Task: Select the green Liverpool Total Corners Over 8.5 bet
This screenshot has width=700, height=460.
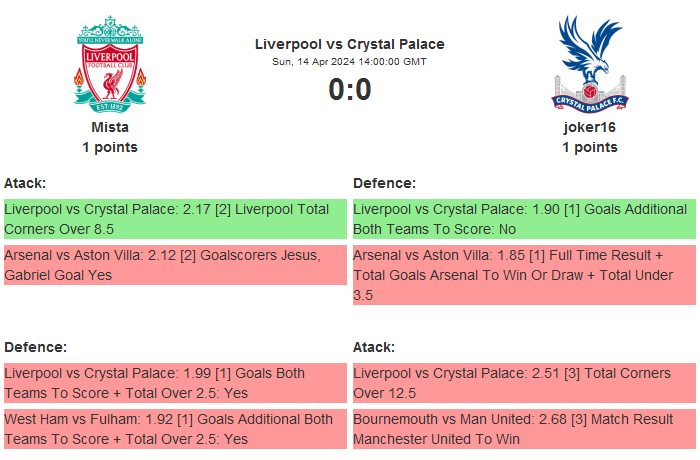Action: click(175, 219)
